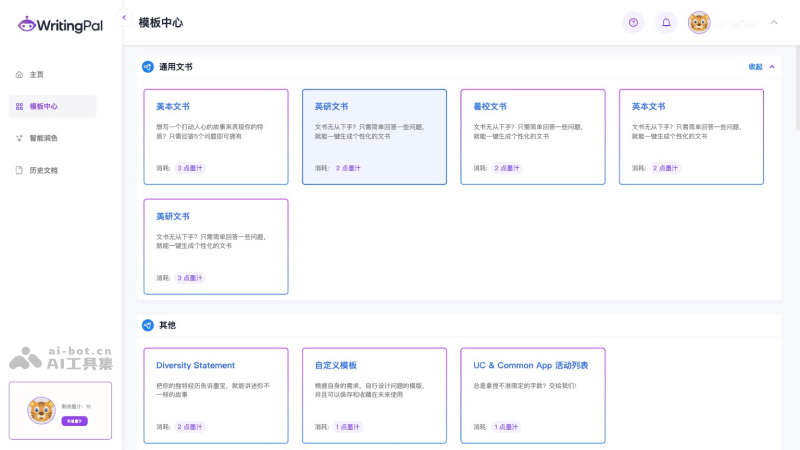
Task: Open the 英研文书 template card
Action: pyautogui.click(x=374, y=137)
